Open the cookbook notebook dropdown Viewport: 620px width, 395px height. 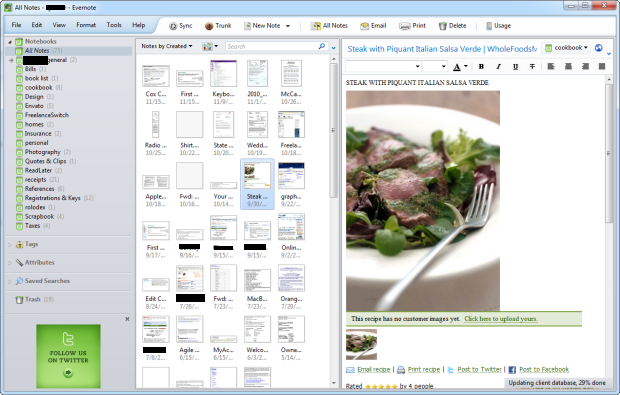point(566,48)
